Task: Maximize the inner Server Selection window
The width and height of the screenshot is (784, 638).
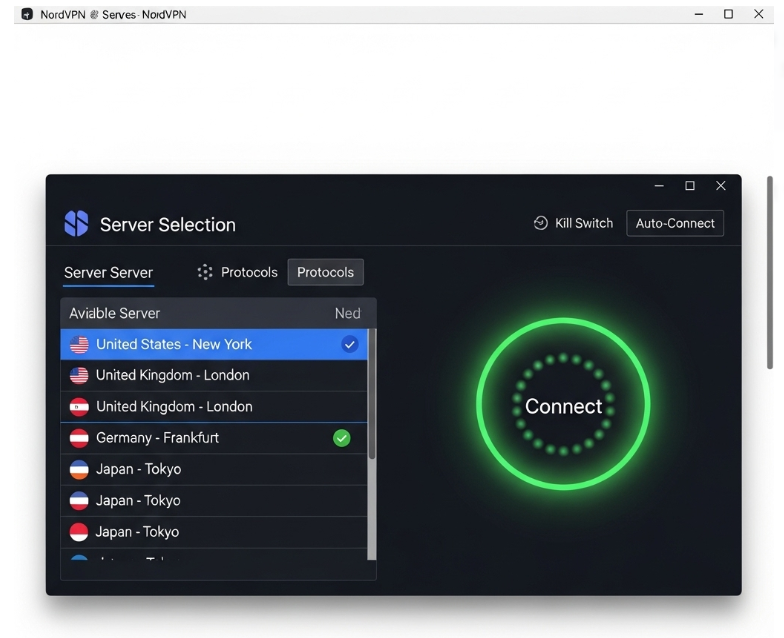Action: pyautogui.click(x=689, y=186)
